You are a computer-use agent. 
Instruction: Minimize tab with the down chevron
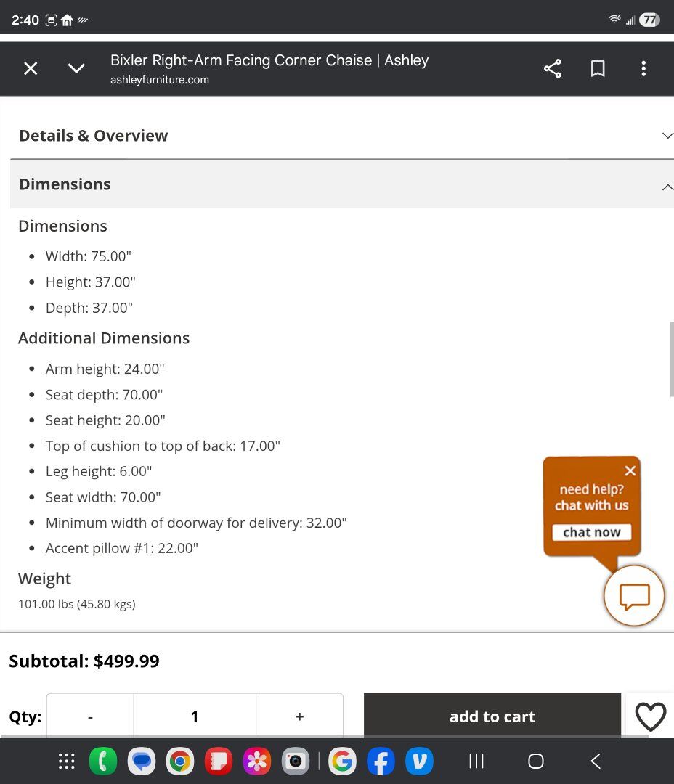(76, 69)
